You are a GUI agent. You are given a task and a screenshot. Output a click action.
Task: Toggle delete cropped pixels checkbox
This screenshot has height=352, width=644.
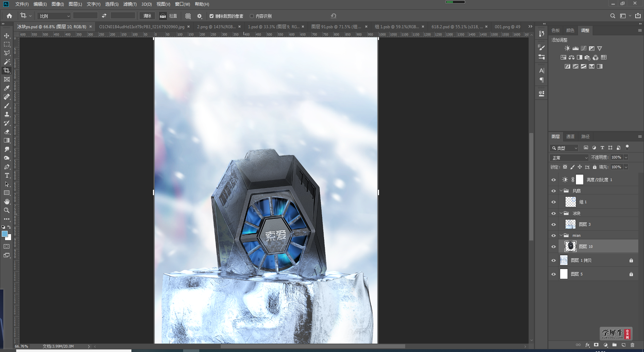[x=212, y=16]
